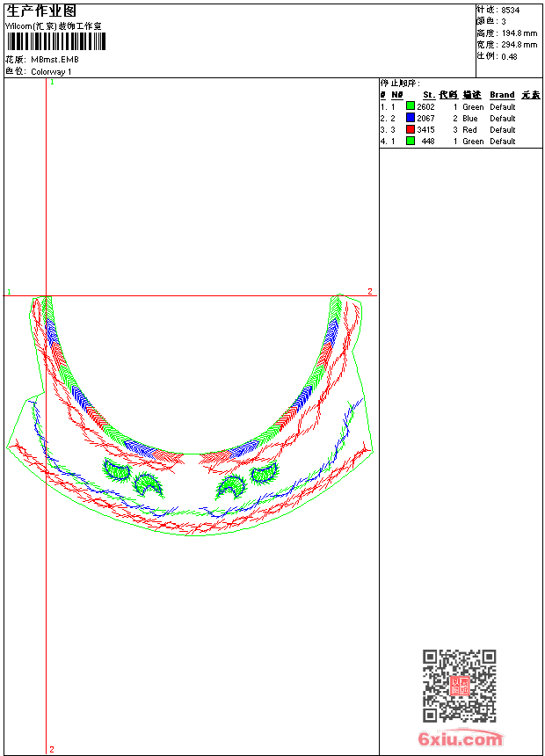The width and height of the screenshot is (545, 756).
Task: Click the MBmst.EMB file name text
Action: coord(54,60)
